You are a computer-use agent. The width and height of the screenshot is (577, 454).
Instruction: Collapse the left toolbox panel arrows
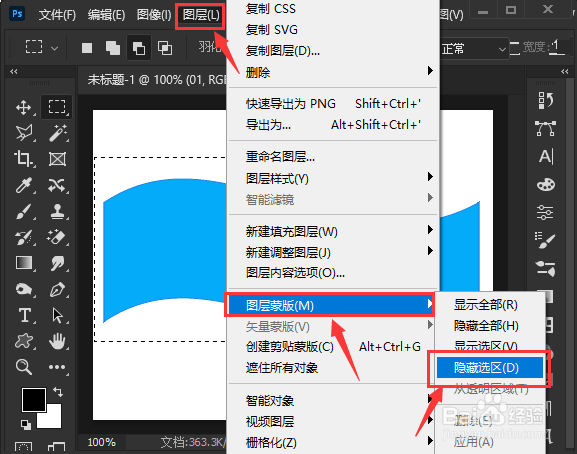tap(14, 71)
